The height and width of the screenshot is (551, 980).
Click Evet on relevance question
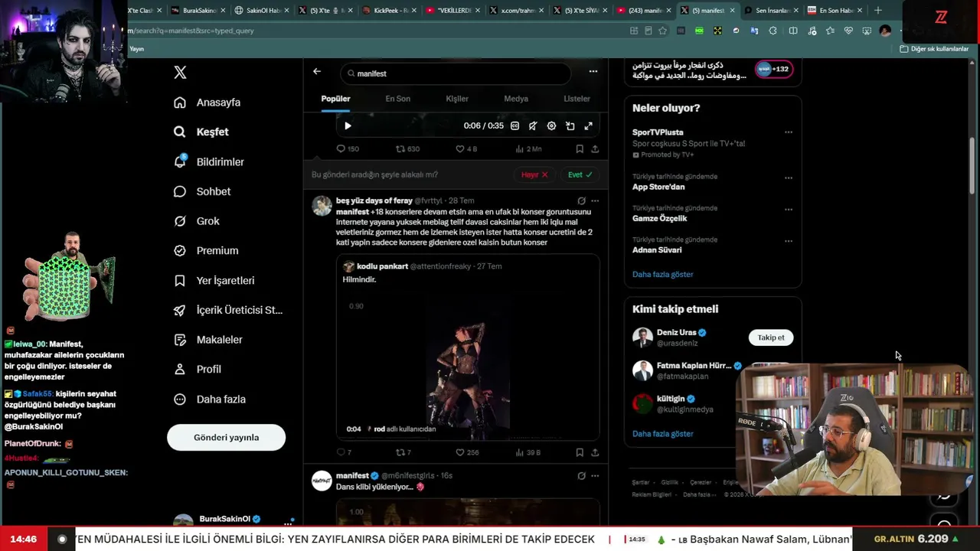click(x=580, y=174)
